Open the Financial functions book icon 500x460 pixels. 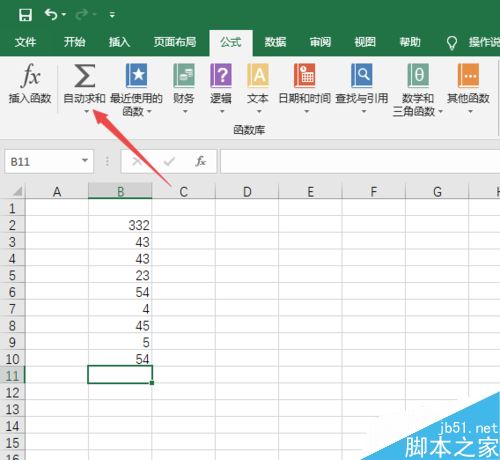coord(184,75)
